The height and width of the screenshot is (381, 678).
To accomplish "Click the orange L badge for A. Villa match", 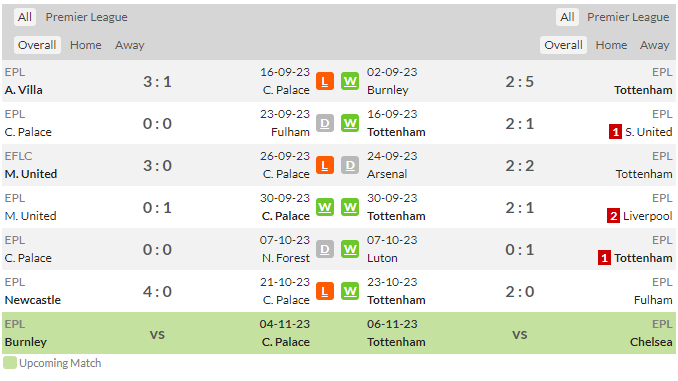I will tap(325, 81).
